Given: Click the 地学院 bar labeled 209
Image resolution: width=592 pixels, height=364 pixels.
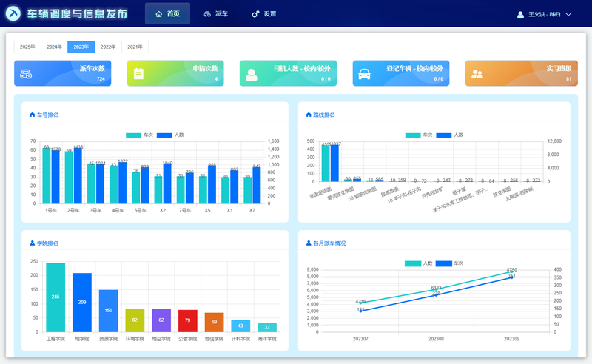Looking at the screenshot, I should point(82,303).
